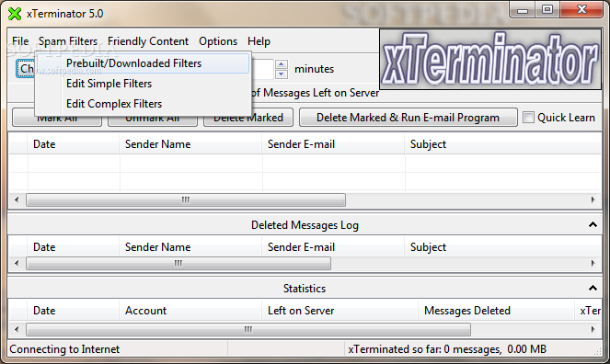This screenshot has width=610, height=364.
Task: Click Date header in Deleted Messages Log
Action: coord(73,247)
